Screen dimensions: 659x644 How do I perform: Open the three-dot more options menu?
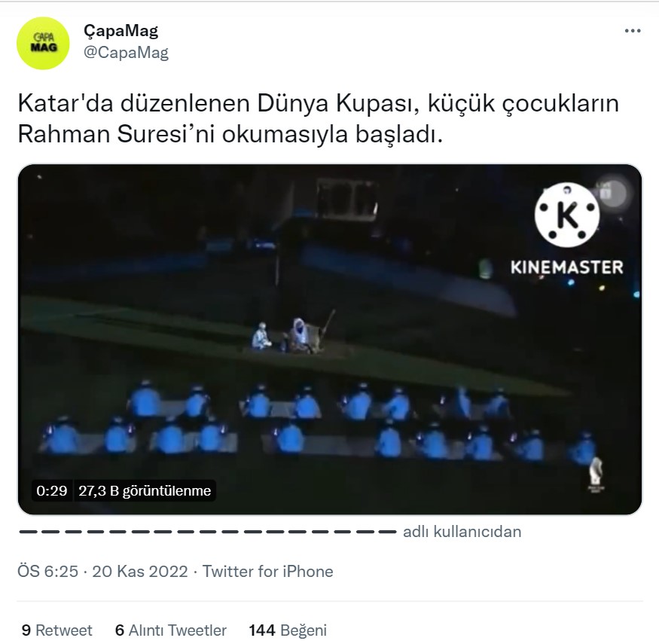(x=633, y=31)
